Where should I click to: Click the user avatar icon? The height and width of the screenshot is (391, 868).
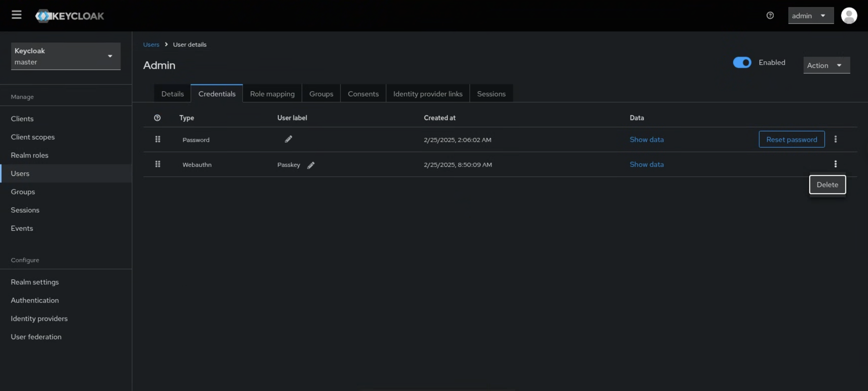tap(849, 15)
